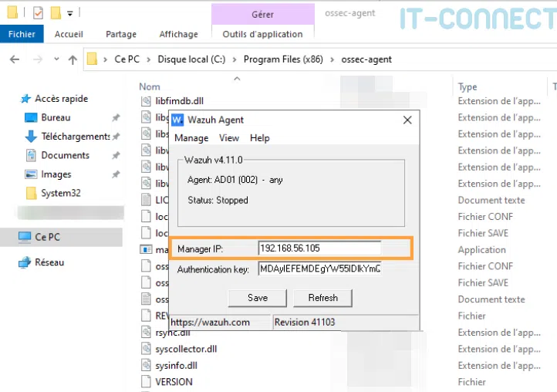
Task: Click the application icon of the 'ma' file
Action: tap(146, 249)
